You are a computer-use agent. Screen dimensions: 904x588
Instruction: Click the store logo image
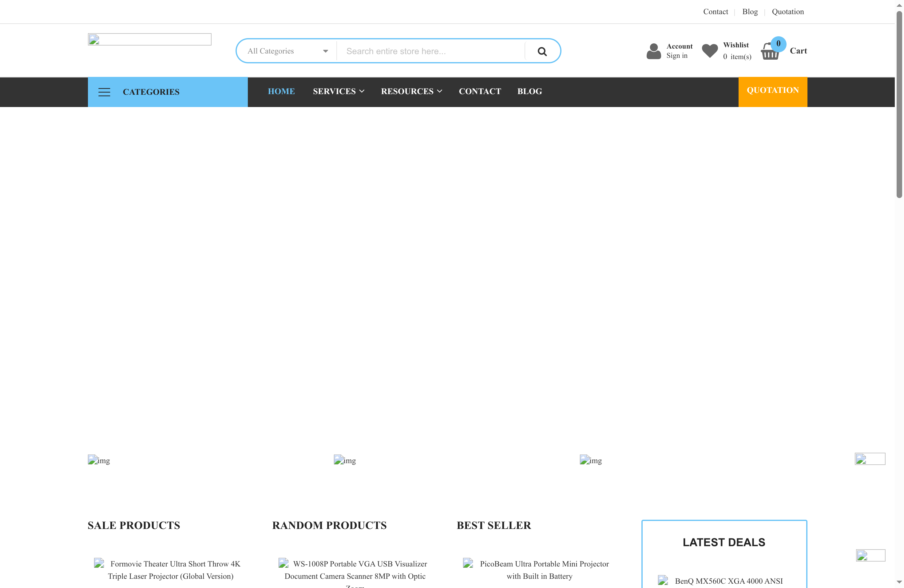[149, 39]
